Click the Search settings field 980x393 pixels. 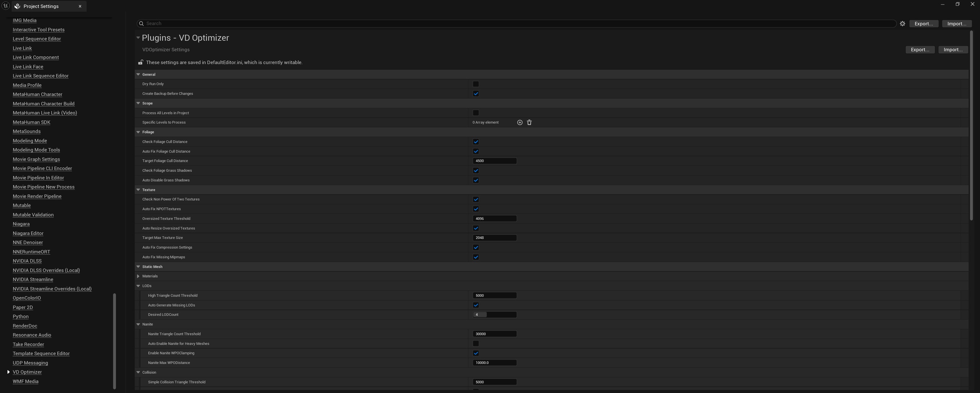516,24
